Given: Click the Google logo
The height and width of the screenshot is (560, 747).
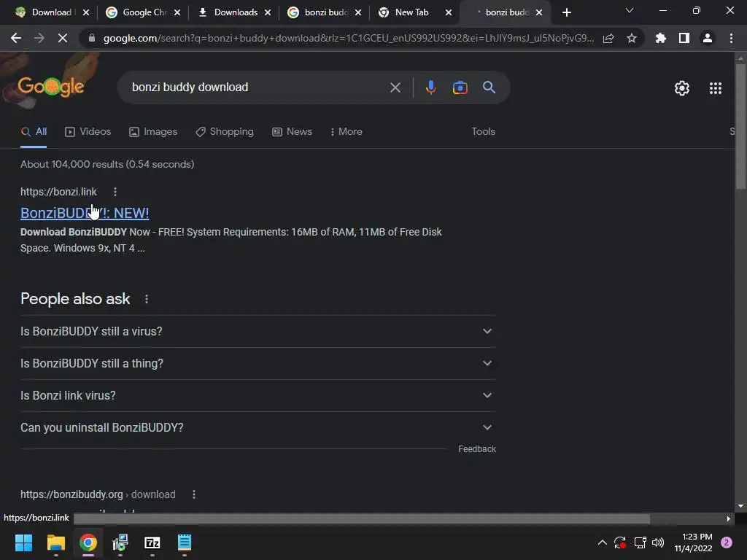Looking at the screenshot, I should [51, 87].
